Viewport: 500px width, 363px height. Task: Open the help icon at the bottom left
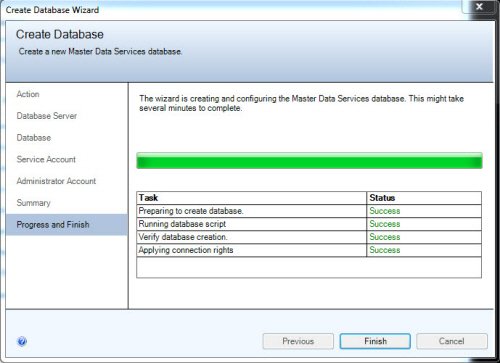(x=22, y=341)
